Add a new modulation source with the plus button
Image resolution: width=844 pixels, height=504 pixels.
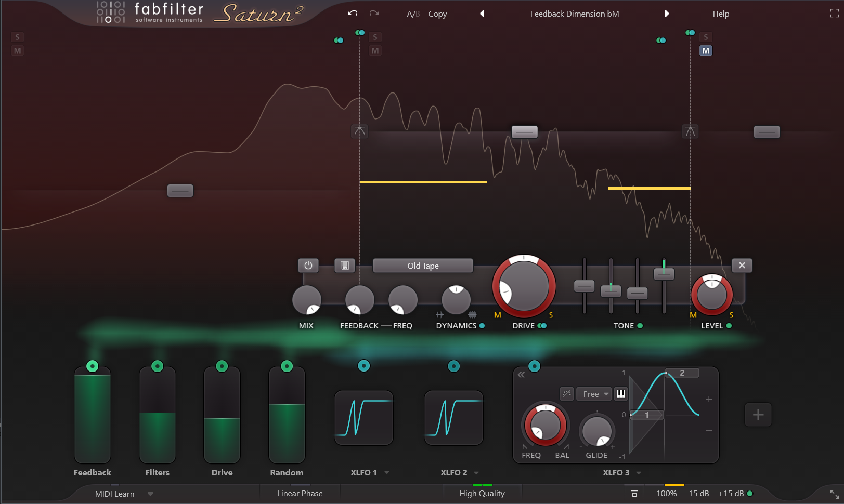[x=758, y=414]
